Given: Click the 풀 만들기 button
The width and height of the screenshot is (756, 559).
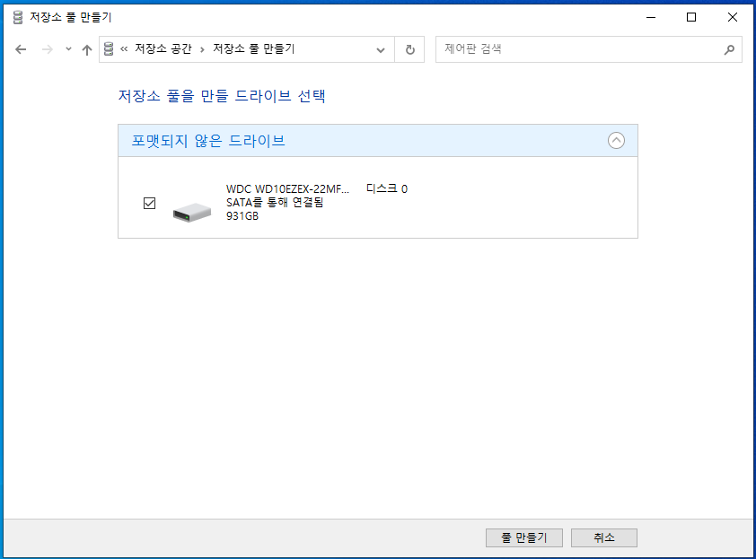Looking at the screenshot, I should [524, 537].
